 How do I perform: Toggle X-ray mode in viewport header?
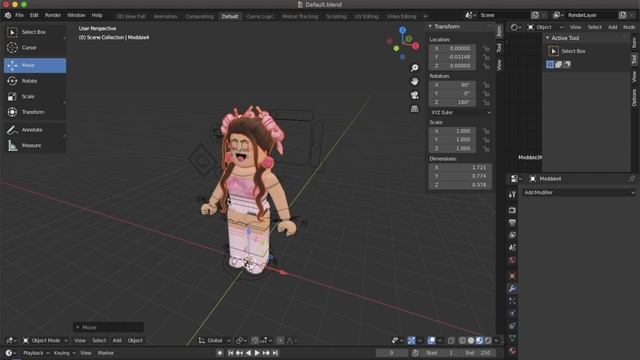click(451, 340)
